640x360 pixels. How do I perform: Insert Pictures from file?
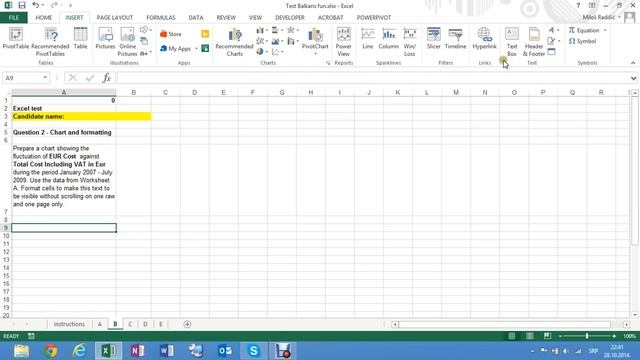click(x=105, y=38)
